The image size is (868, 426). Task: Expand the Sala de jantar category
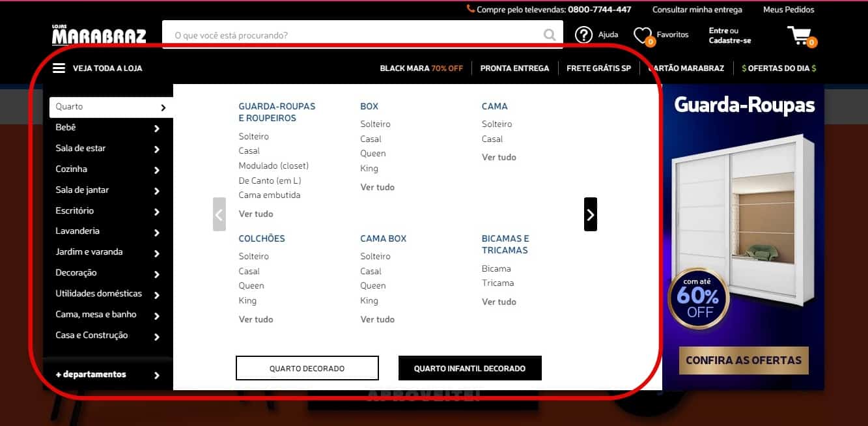tap(107, 190)
